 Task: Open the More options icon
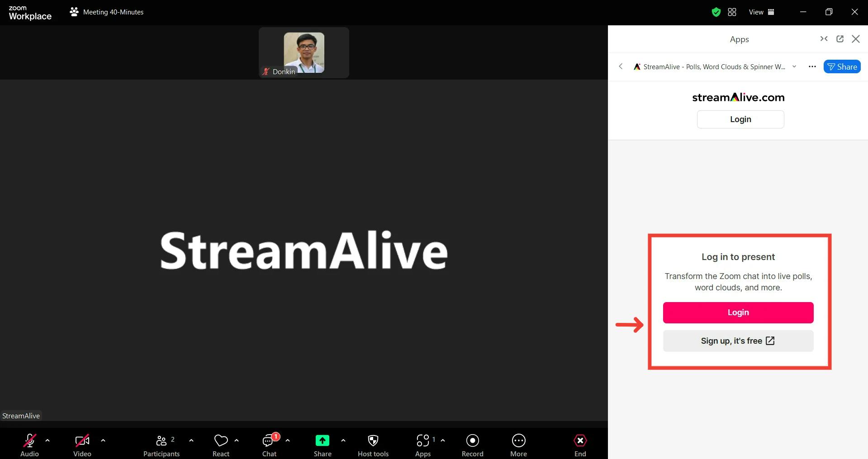click(519, 440)
